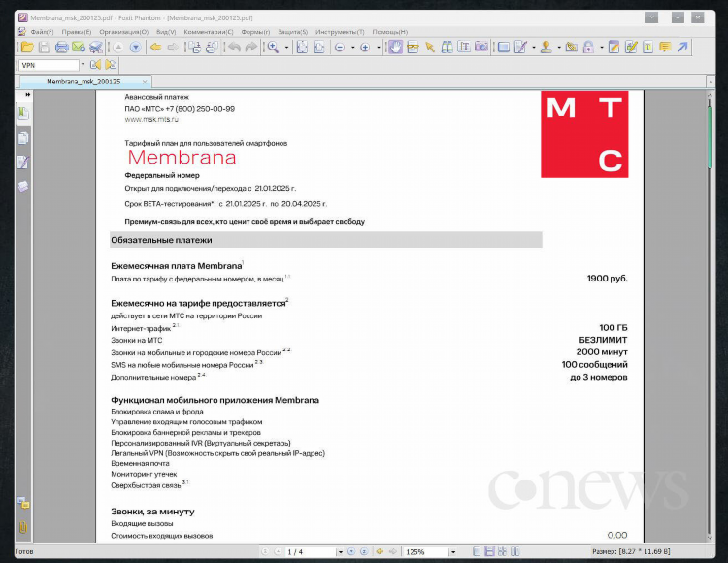Click the typewriter text tool icon

pyautogui.click(x=647, y=48)
